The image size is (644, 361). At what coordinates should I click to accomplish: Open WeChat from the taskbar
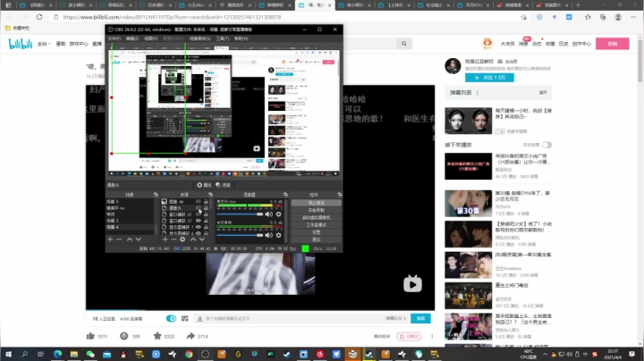[90, 354]
